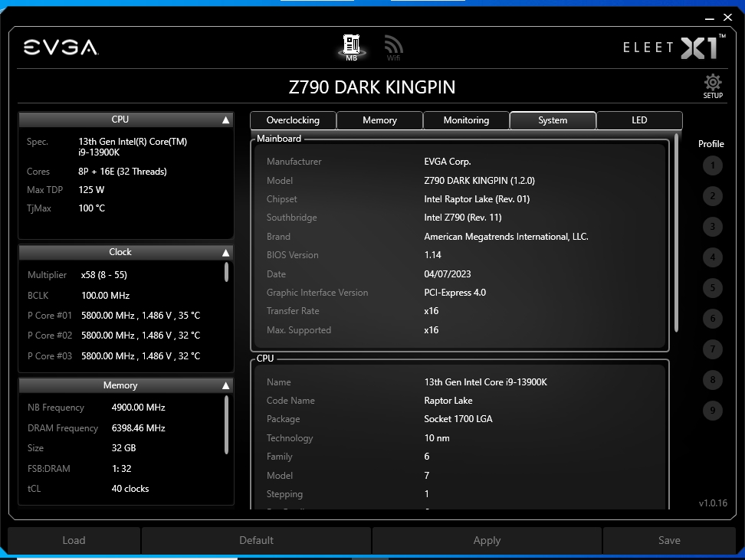Open the LED tab
Image resolution: width=745 pixels, height=560 pixels.
point(639,120)
